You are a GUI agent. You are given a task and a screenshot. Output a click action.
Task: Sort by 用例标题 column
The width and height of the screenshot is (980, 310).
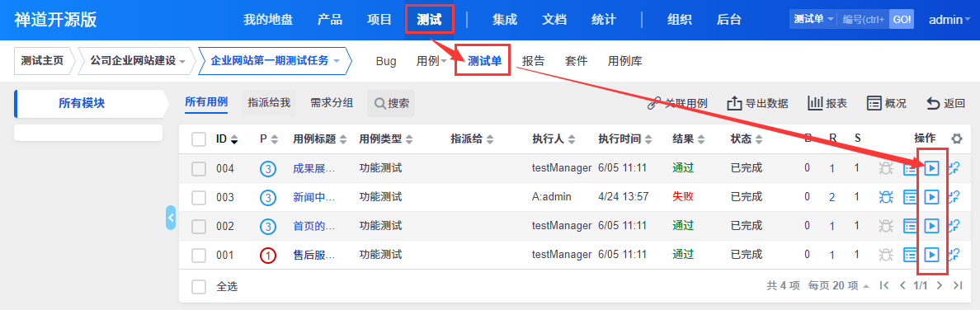point(320,139)
